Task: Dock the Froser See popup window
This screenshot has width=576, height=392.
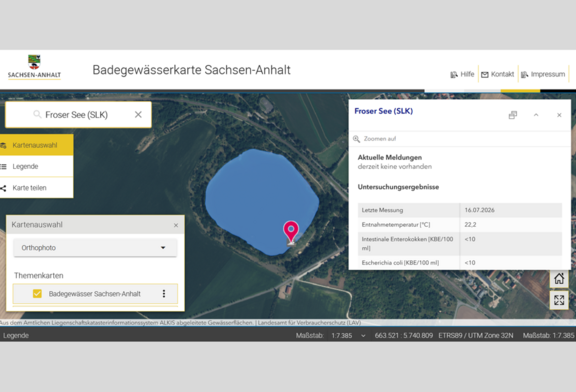Action: pos(513,115)
